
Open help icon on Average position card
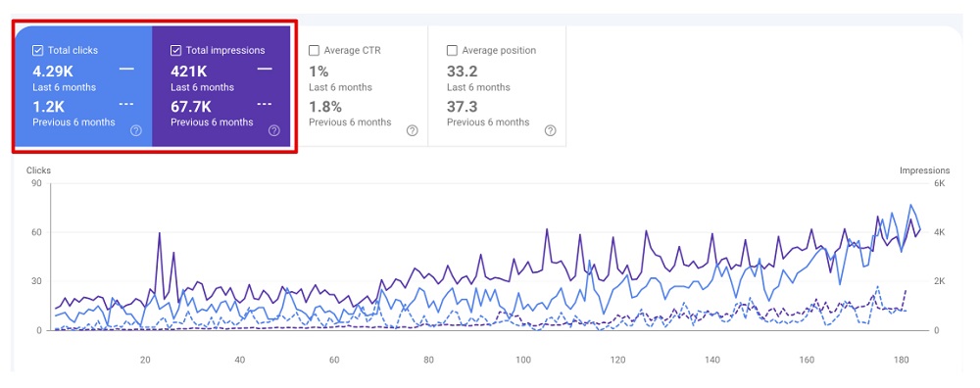click(550, 130)
